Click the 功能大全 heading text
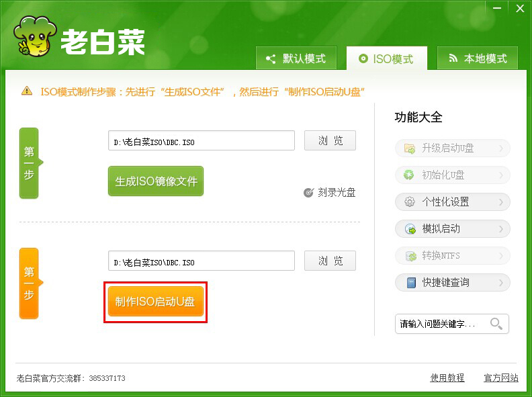 tap(418, 118)
